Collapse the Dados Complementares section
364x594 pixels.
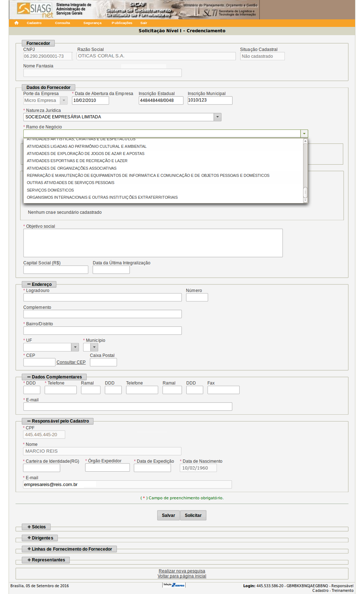[54, 377]
